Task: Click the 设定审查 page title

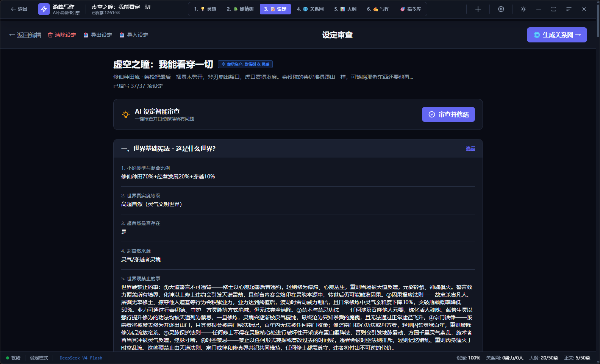Action: coord(337,35)
